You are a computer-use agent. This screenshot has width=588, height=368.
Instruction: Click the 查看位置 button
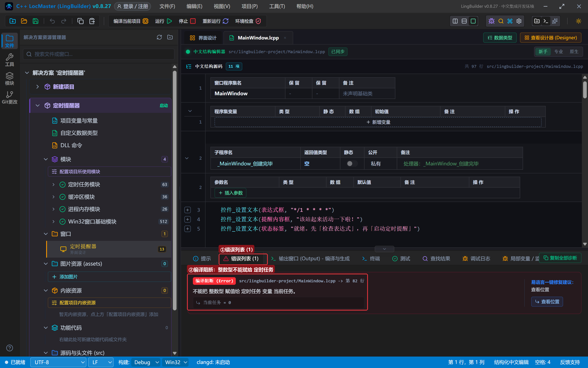click(x=547, y=302)
